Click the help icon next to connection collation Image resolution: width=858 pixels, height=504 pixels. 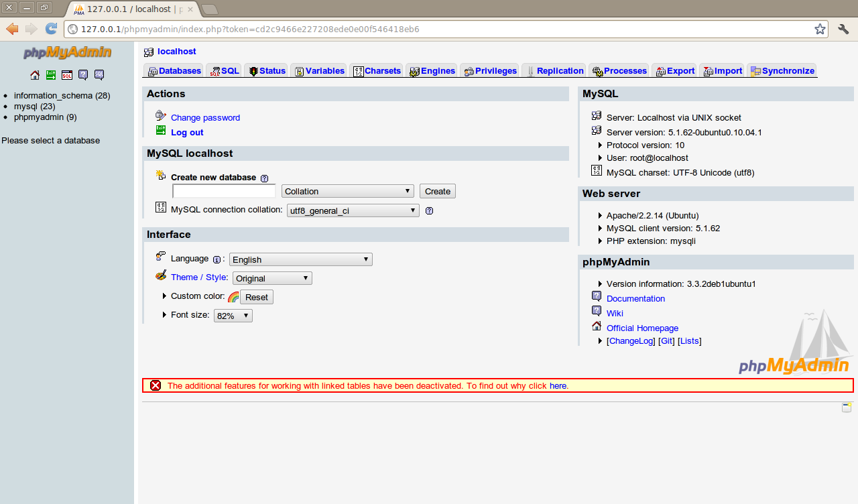coord(429,210)
